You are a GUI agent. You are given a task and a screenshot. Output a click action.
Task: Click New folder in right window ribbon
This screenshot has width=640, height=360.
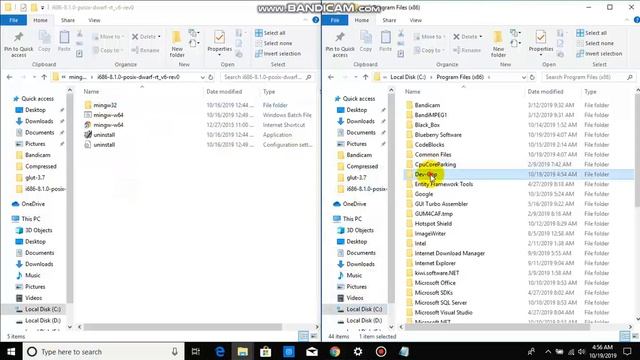[498, 44]
